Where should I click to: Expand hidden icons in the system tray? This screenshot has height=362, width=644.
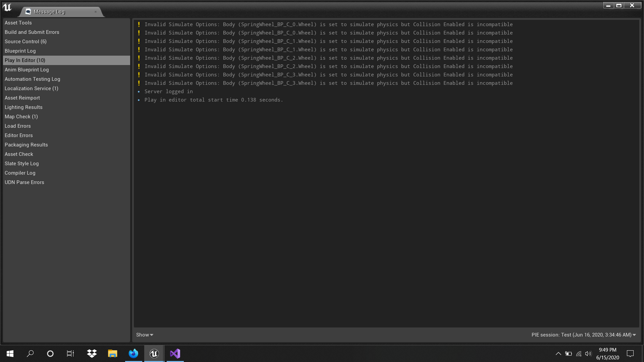click(x=558, y=354)
